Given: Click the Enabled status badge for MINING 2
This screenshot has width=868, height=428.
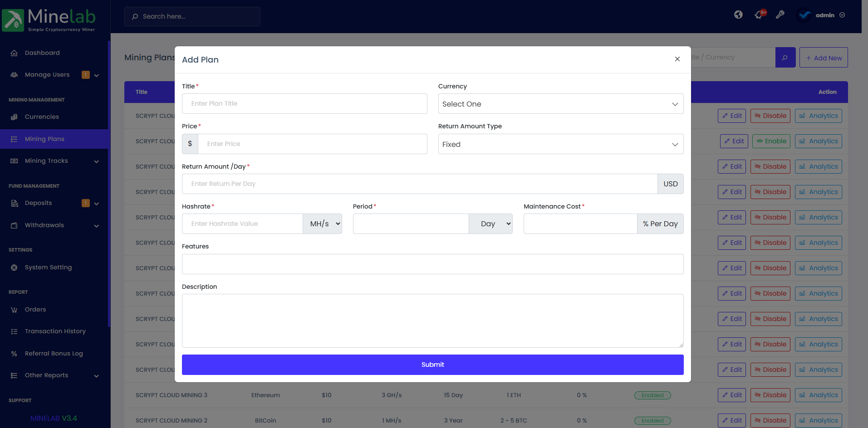Looking at the screenshot, I should click(652, 420).
